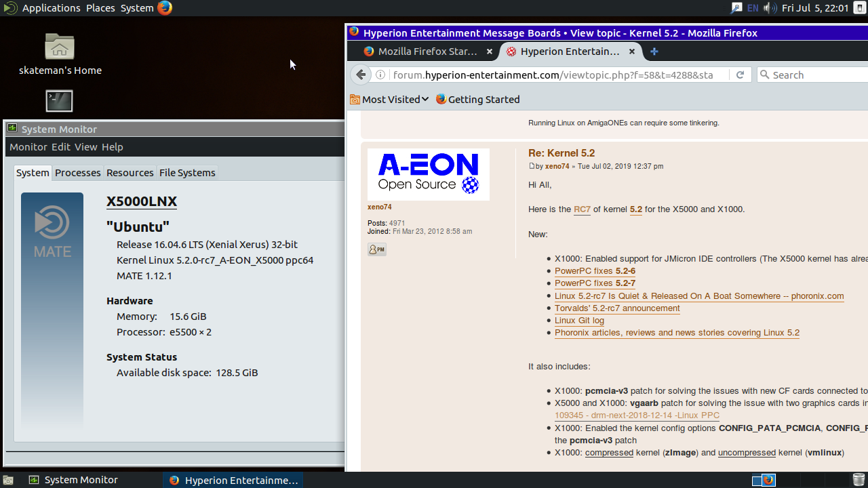Screen dimensions: 868x488
Task: Open the Re: Kernel 5.2 post title link
Action: tap(561, 153)
